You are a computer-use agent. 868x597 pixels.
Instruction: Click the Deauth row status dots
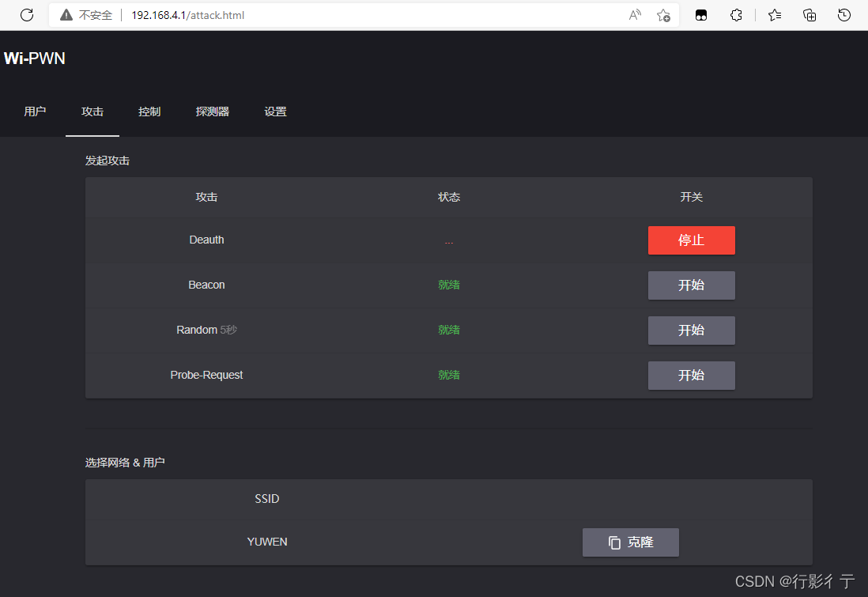click(449, 243)
